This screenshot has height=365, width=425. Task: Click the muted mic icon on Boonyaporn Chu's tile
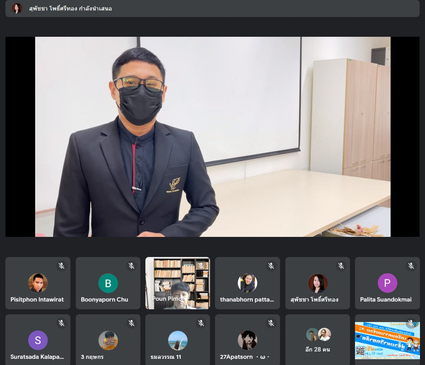[131, 266]
